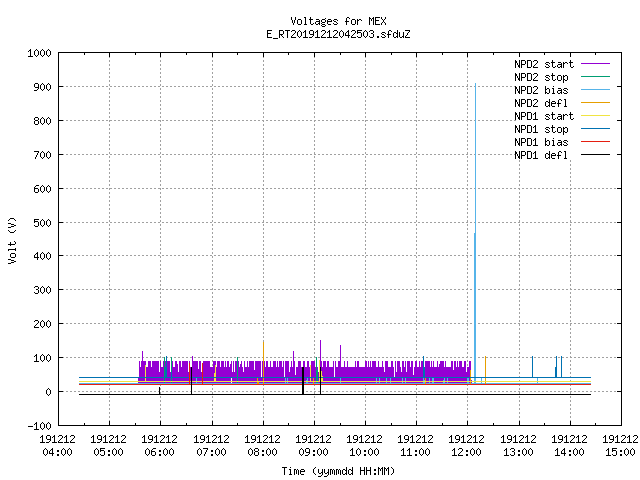Click the chart title 'Voltages for MEX'
640x480 pixels.
point(338,21)
